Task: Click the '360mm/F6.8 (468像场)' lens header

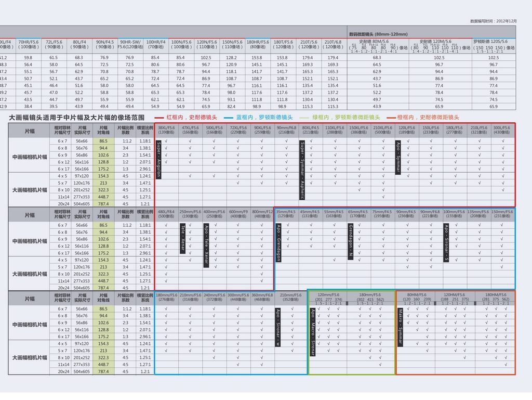Action: (262, 297)
